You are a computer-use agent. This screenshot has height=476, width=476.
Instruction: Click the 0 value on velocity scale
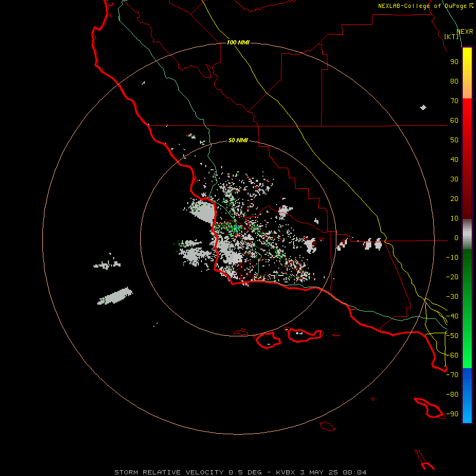456,238
